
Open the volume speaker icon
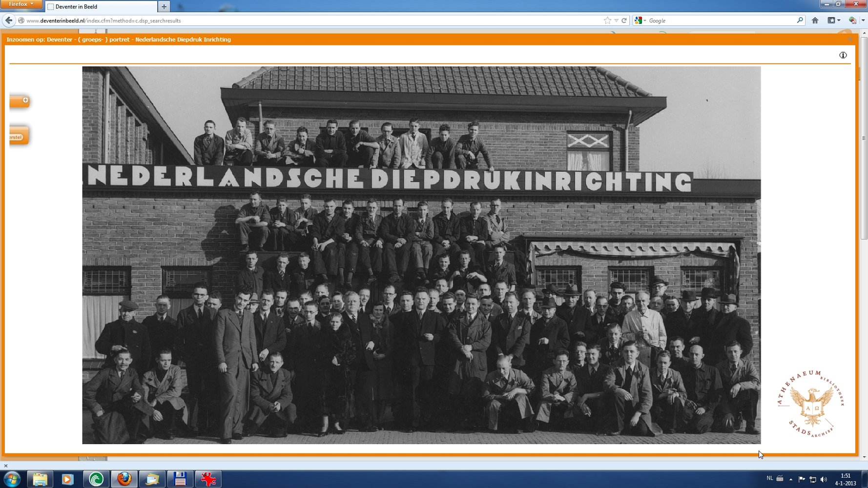coord(824,479)
